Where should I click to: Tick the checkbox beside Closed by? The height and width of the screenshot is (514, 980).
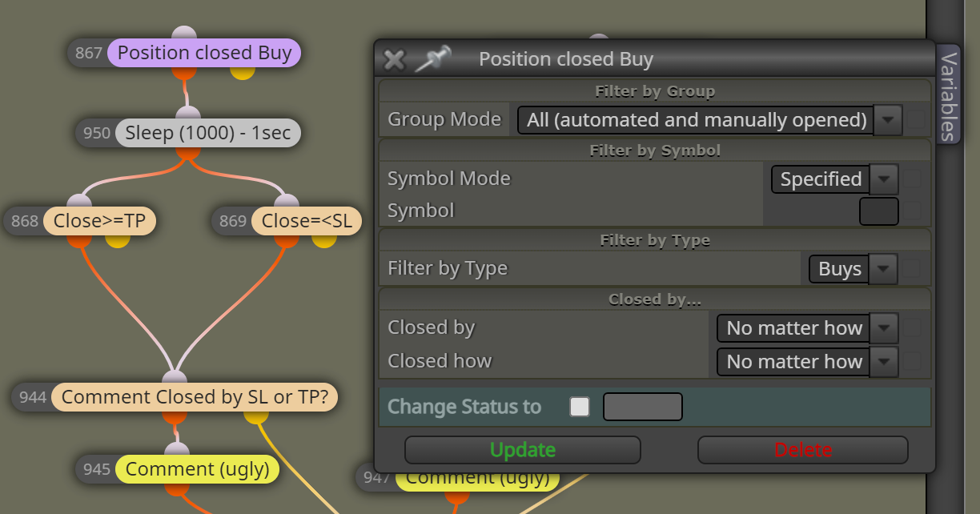tap(912, 327)
